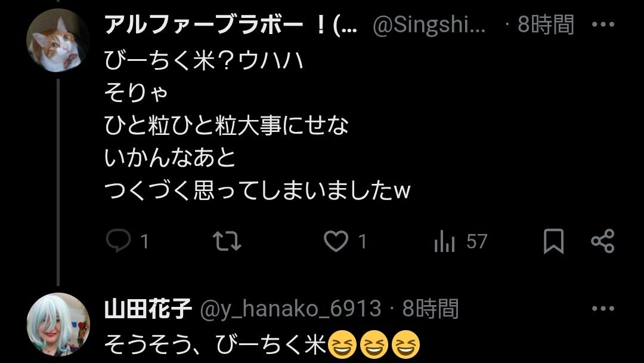Open 山田花子 display name profile
Screen dimensions: 644x363
[x=148, y=308]
